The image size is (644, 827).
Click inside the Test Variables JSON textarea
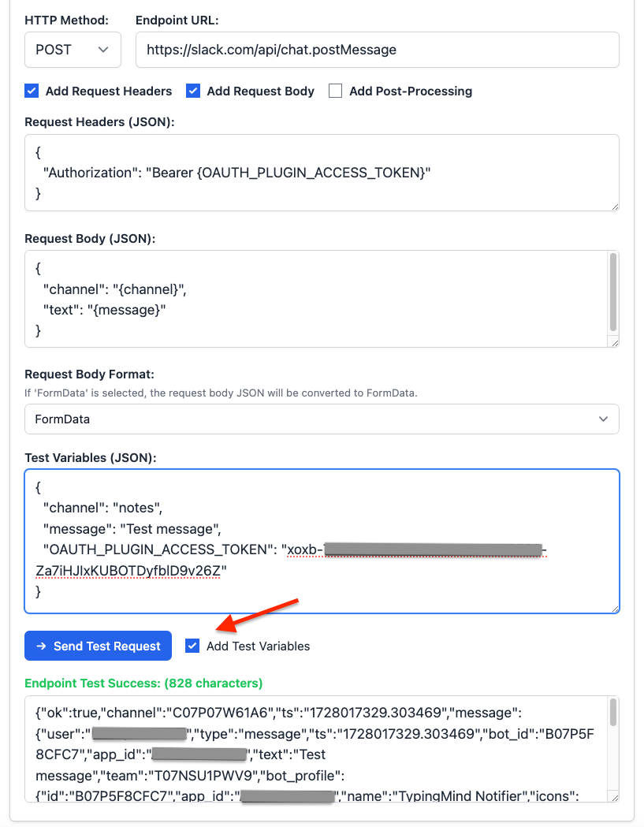click(x=322, y=541)
